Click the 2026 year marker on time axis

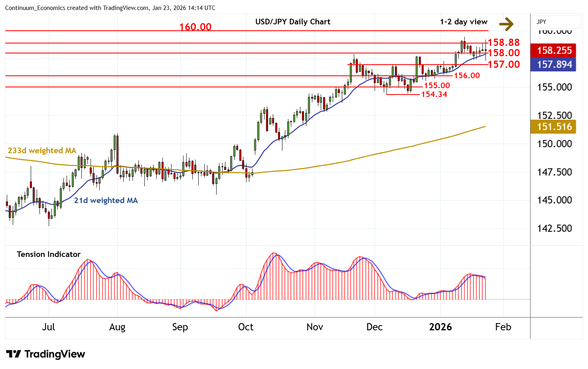[440, 327]
